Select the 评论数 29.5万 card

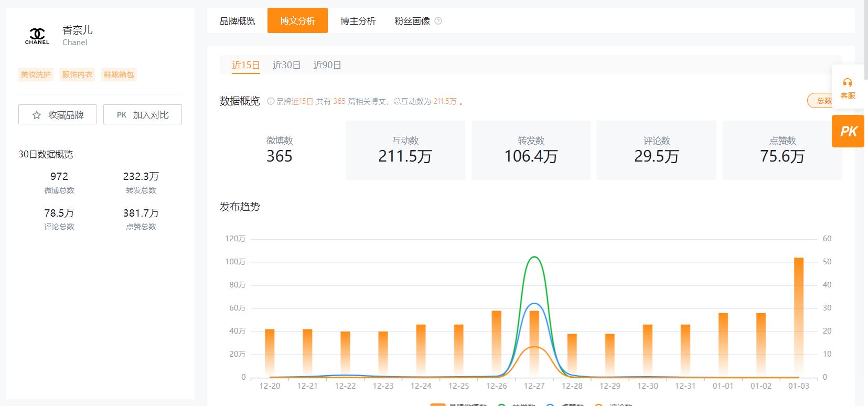pyautogui.click(x=657, y=150)
